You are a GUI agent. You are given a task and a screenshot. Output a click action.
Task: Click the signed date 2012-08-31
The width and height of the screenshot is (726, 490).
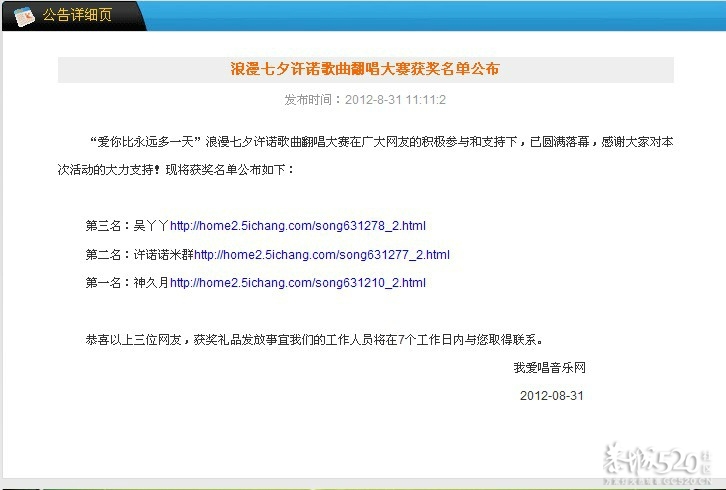[x=551, y=396]
